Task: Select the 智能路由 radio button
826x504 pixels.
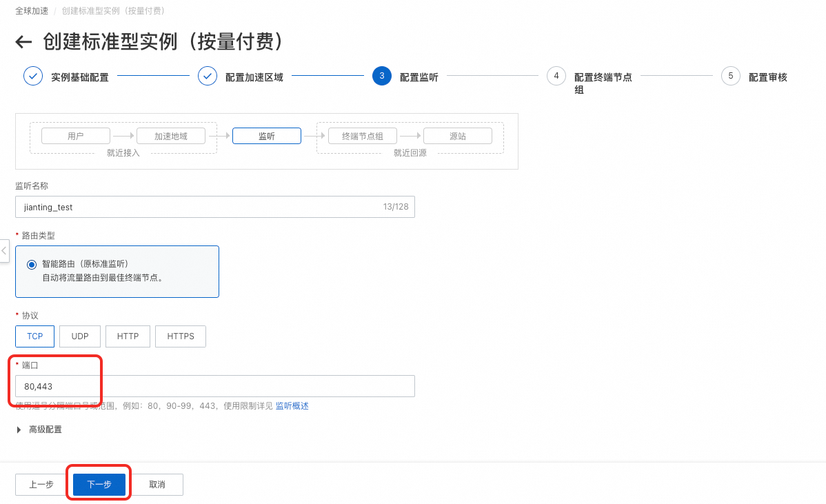Action: coord(32,264)
